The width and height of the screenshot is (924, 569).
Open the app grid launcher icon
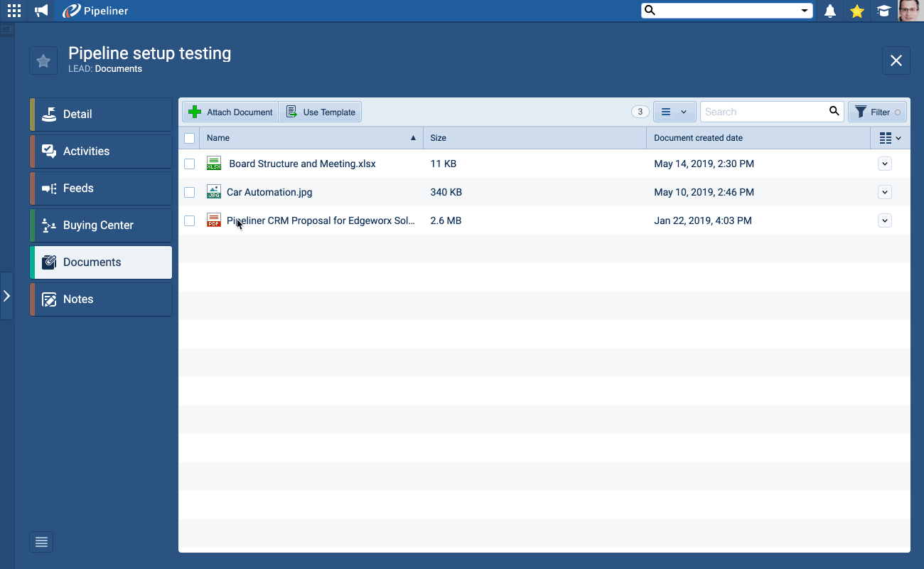point(14,11)
